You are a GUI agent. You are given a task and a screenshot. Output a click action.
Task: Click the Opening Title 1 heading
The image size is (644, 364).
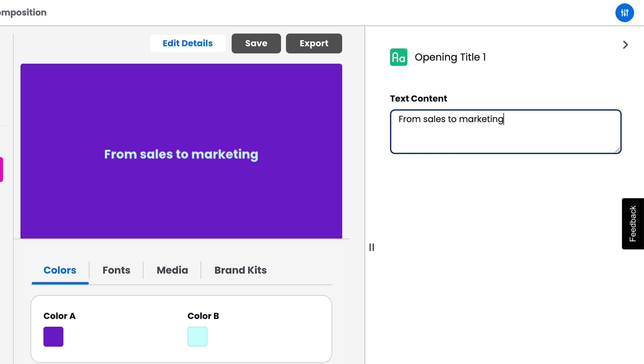click(x=450, y=57)
